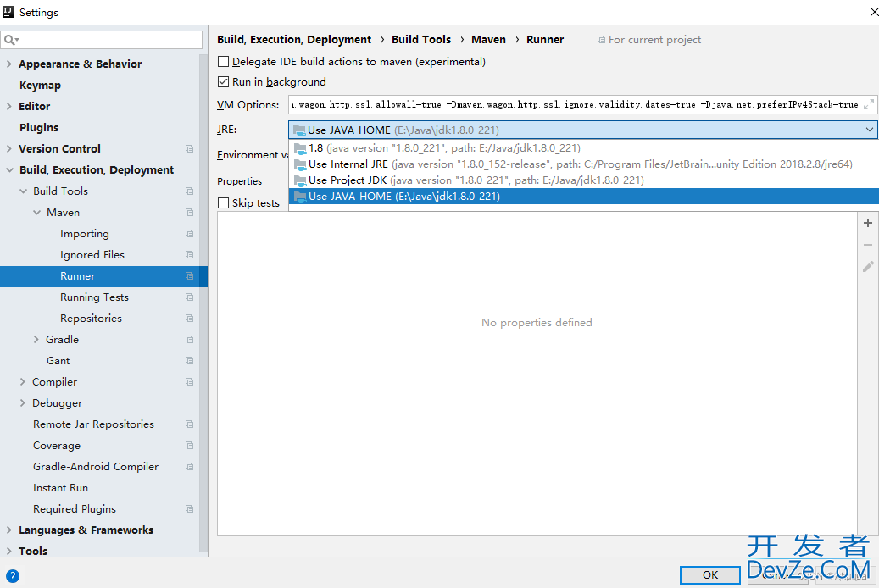Click project-level icon beside Required Plugins
879x588 pixels.
(x=190, y=509)
